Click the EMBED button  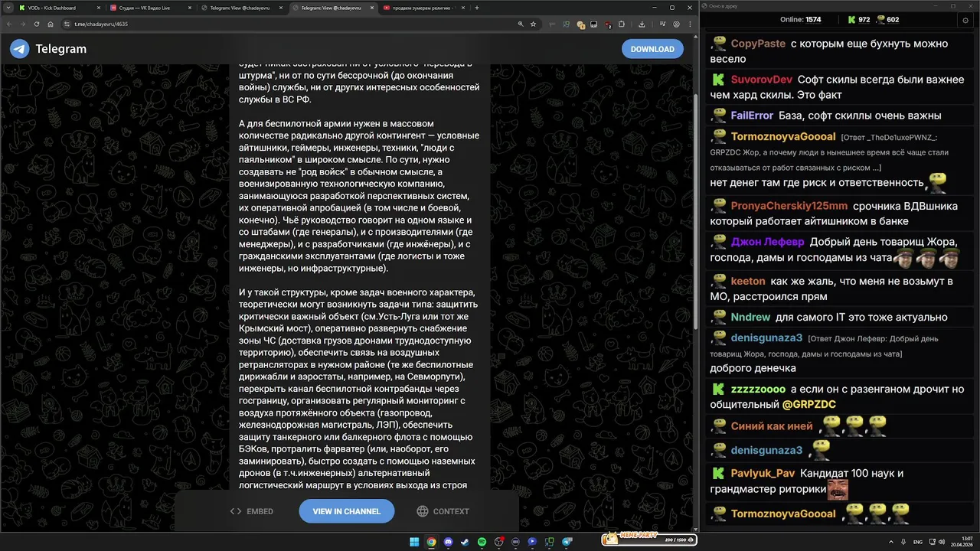tap(252, 511)
